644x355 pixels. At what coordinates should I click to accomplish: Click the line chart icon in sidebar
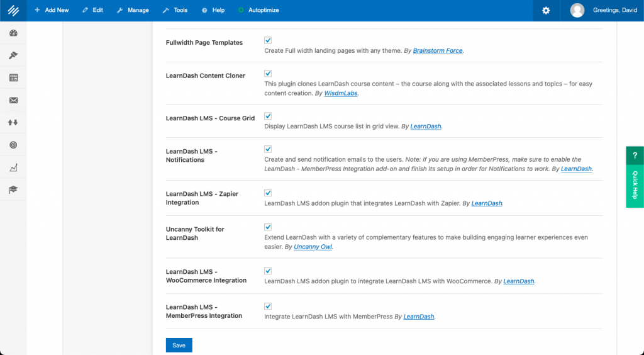13,167
